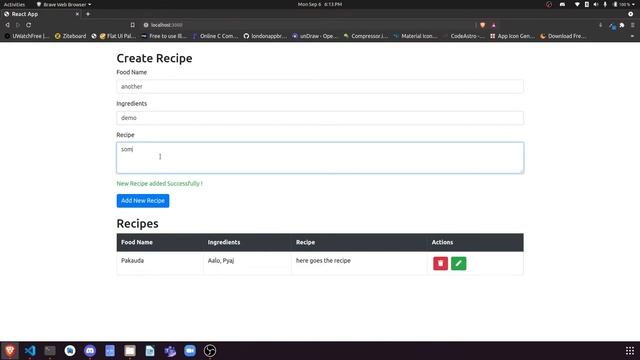This screenshot has width=640, height=360.
Task: Open Discord from the dock
Action: point(90,351)
